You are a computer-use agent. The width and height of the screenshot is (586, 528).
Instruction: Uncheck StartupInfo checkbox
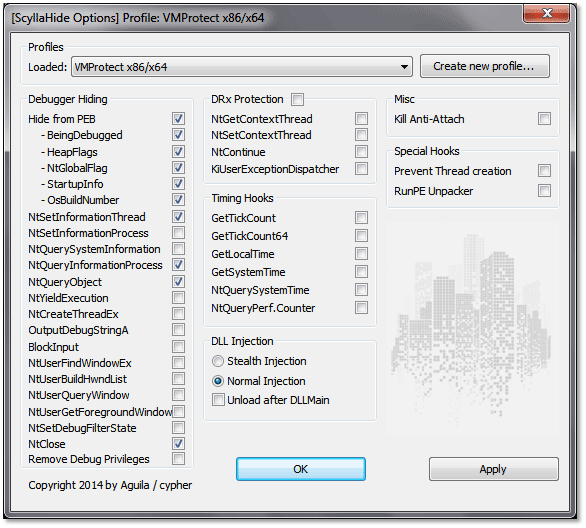(x=178, y=184)
